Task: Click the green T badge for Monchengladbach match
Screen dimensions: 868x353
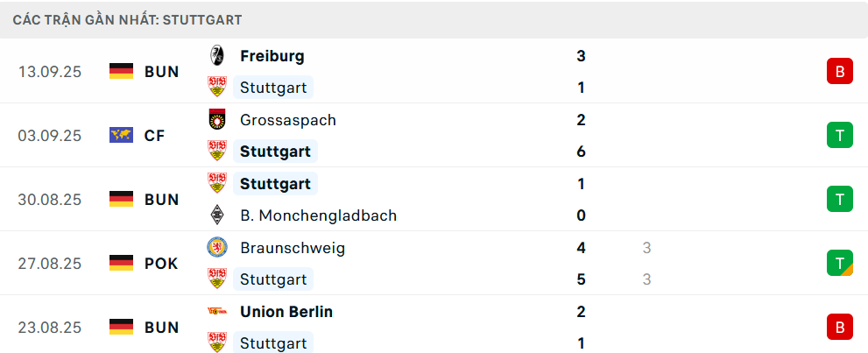Action: click(x=839, y=200)
